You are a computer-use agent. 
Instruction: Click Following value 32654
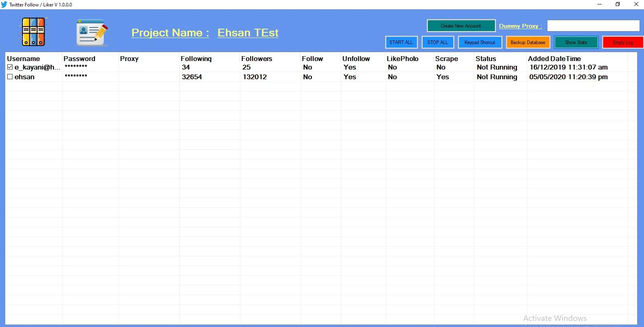point(192,77)
